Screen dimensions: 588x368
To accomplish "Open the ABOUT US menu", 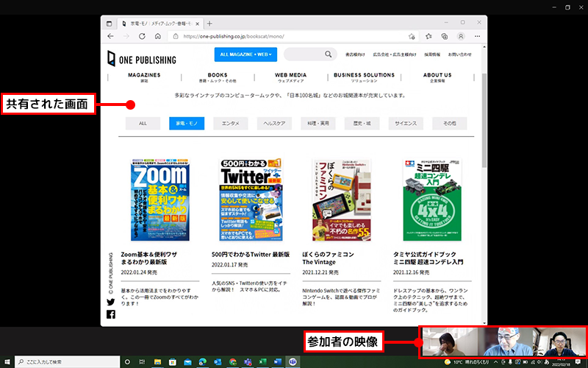I will 437,77.
